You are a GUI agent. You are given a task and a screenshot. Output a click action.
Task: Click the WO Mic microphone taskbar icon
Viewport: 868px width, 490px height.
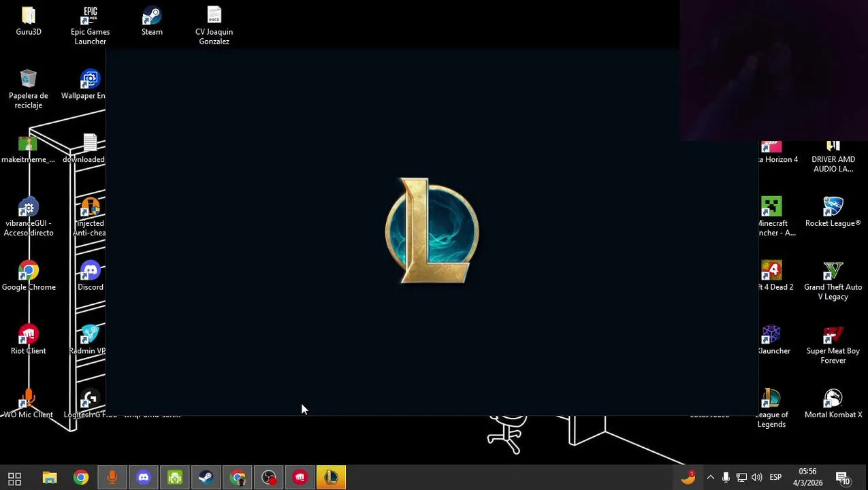(112, 478)
